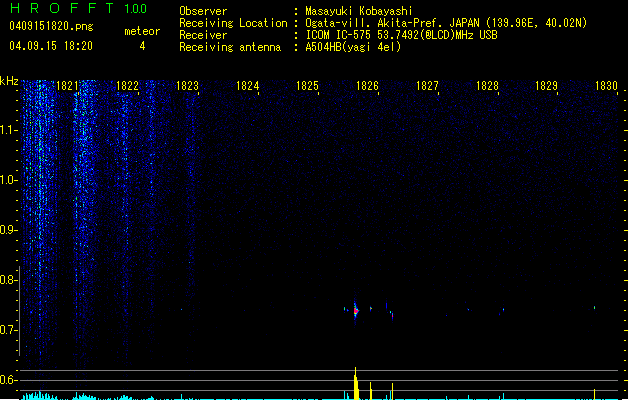Image resolution: width=629 pixels, height=400 pixels.
Task: Click the 0.9 kHz axis label
Action: 8,230
